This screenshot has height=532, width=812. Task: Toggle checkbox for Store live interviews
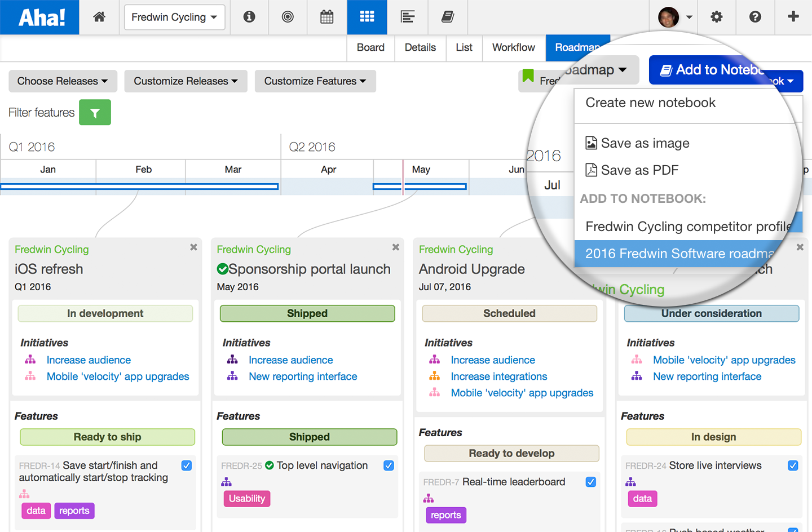[x=793, y=466]
